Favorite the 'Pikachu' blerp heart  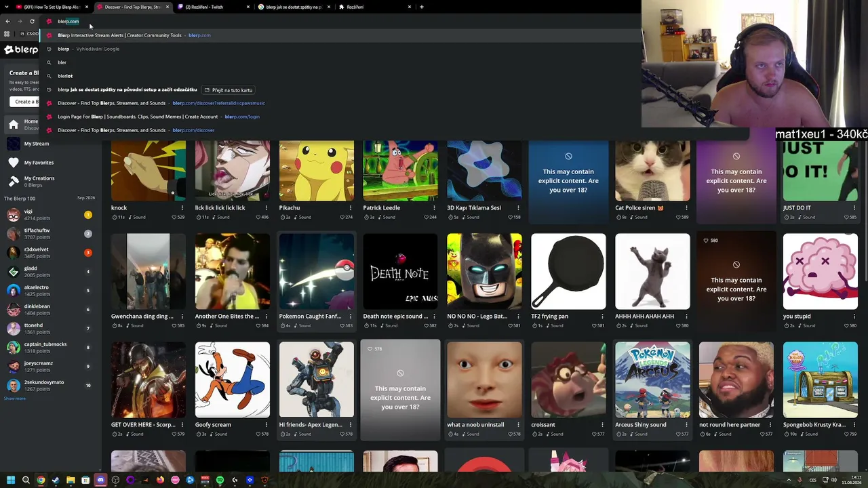341,217
